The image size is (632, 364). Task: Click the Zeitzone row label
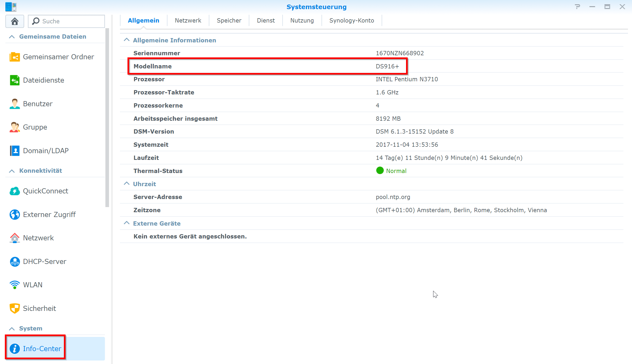(x=147, y=210)
